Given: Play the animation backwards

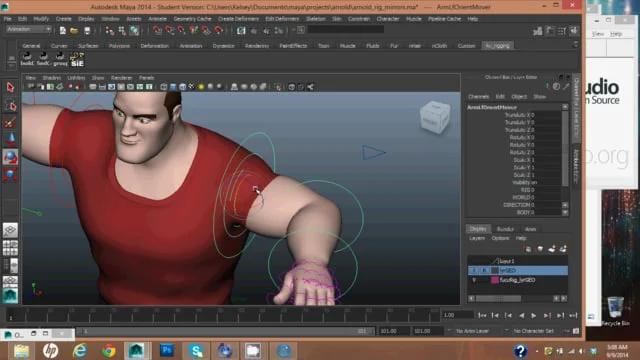Looking at the screenshot, I should tap(521, 315).
